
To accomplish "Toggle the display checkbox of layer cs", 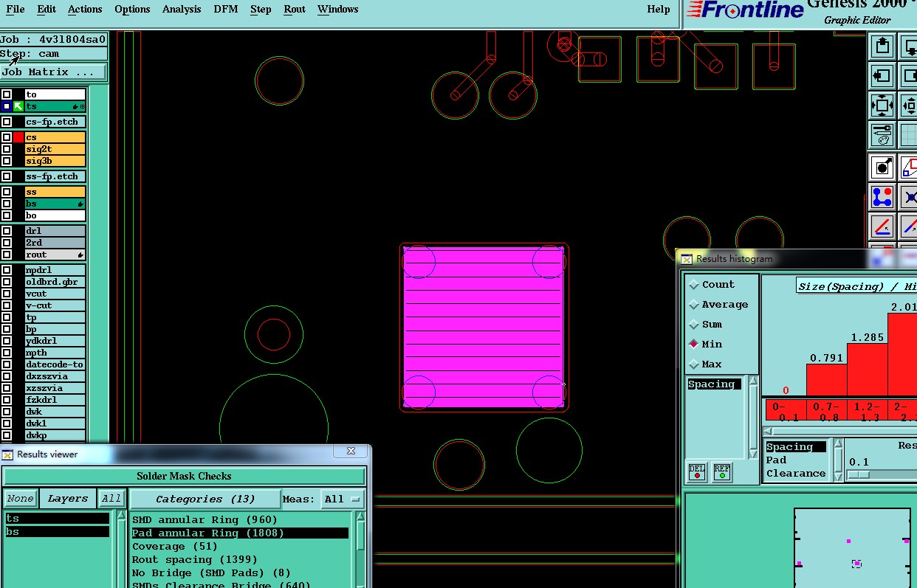I will [x=7, y=137].
